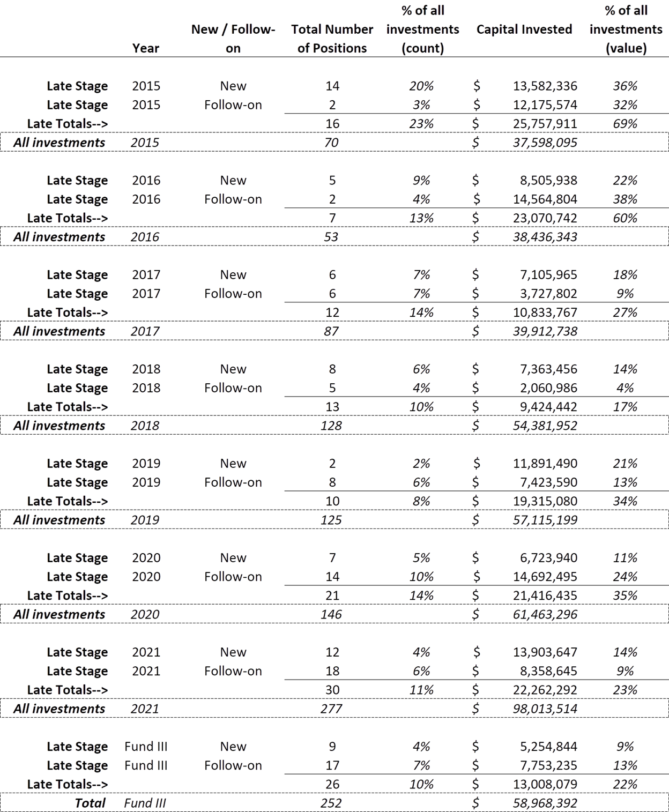Viewport: 669px width, 812px height.
Task: Click the 34% value share for 2019
Action: coord(625,501)
